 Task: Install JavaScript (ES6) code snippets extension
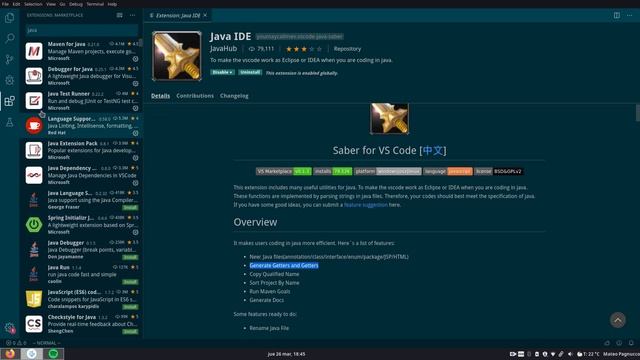pos(130,307)
